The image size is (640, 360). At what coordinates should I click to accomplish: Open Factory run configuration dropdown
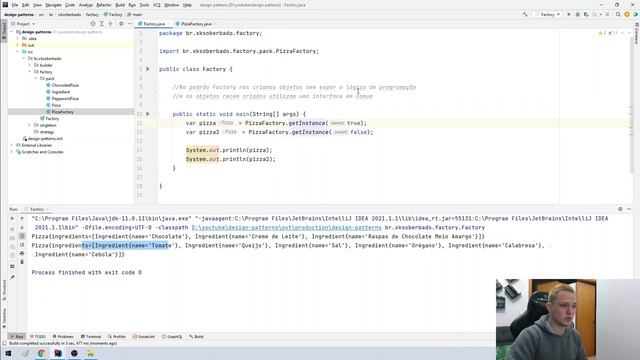[548, 14]
